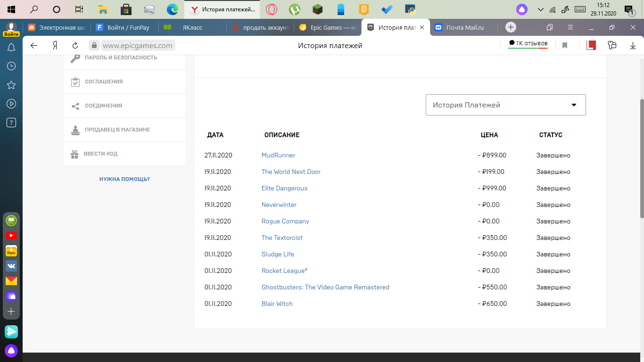Open the Sludge Life link
Viewport: 644px width, 362px height.
(278, 254)
